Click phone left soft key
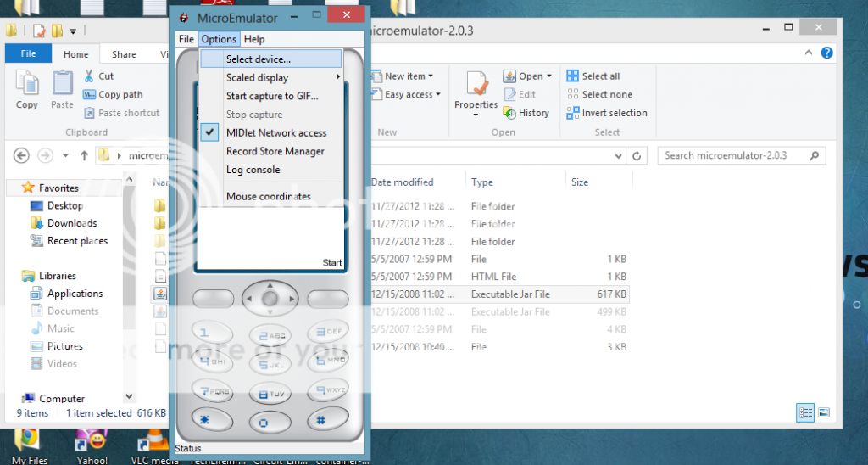 [213, 299]
